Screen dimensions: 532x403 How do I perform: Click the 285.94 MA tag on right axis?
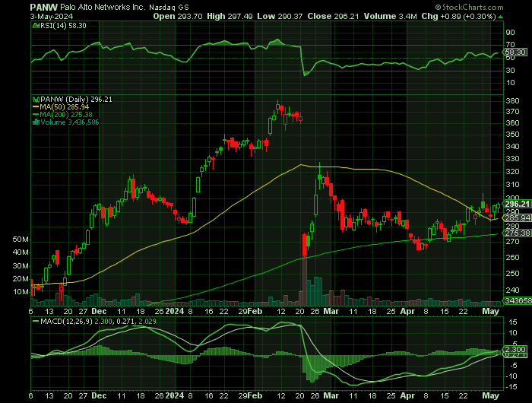518,217
